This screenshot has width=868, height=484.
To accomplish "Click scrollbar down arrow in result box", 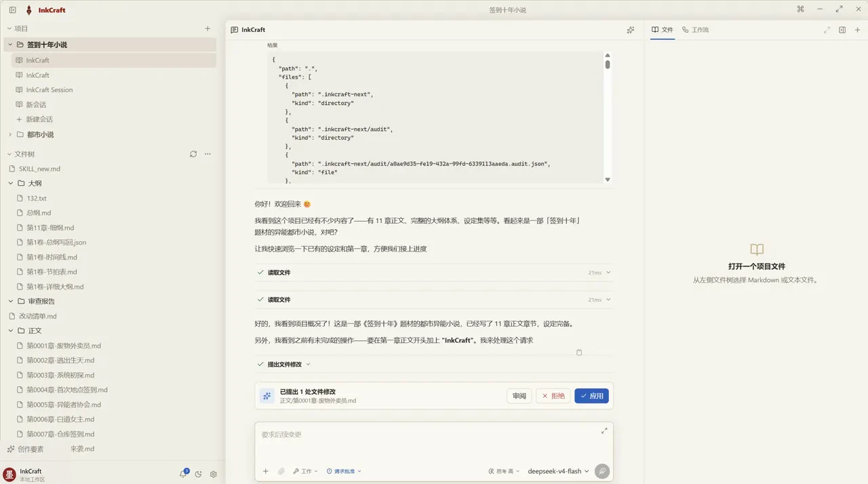I will tap(608, 180).
